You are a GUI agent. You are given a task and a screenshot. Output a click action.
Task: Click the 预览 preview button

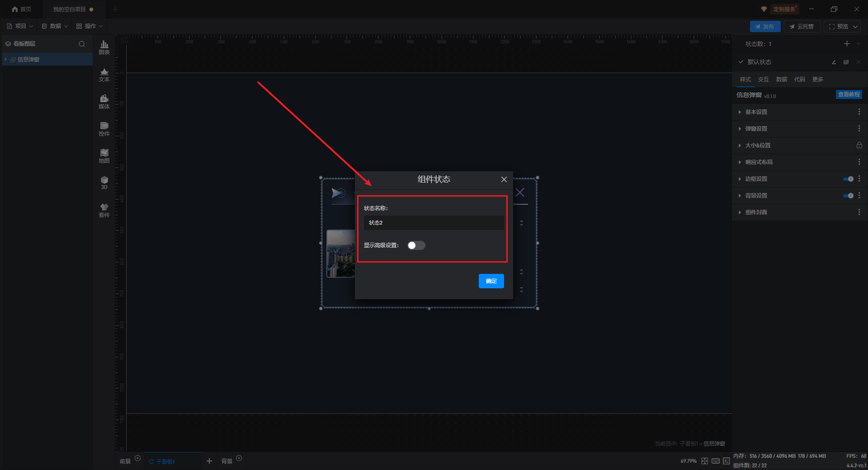pyautogui.click(x=838, y=27)
